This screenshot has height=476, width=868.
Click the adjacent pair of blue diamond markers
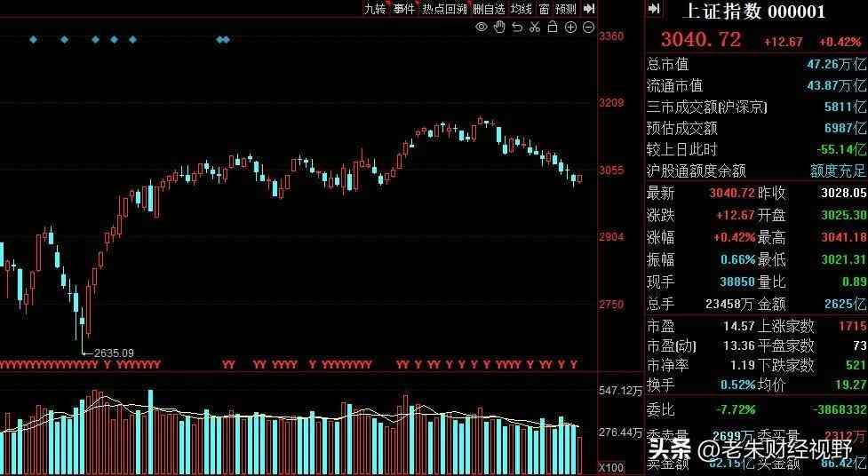(223, 39)
